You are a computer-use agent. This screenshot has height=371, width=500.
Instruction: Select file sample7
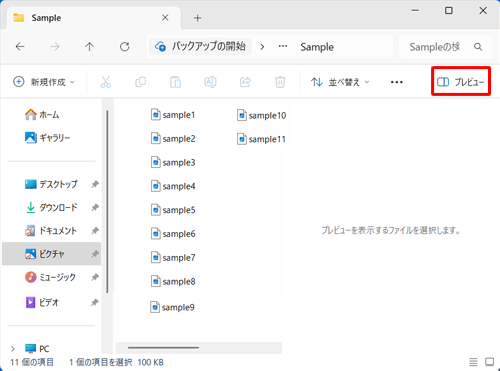tap(173, 258)
